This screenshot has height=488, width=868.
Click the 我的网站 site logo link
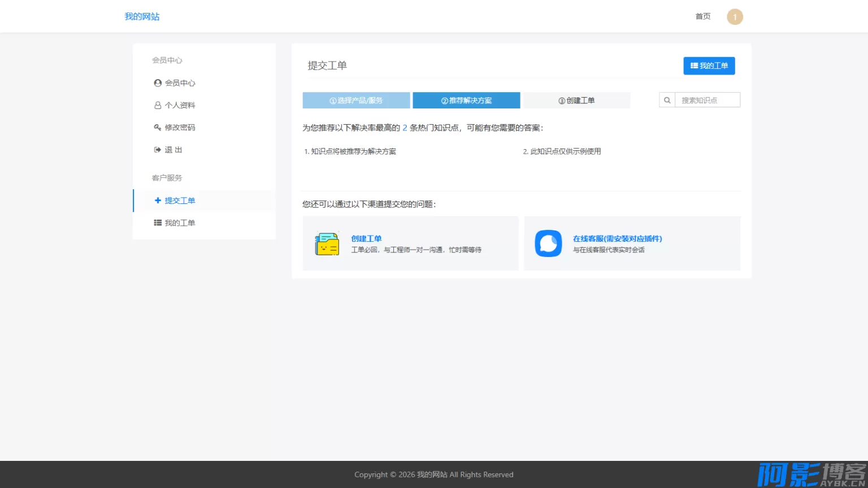(142, 17)
